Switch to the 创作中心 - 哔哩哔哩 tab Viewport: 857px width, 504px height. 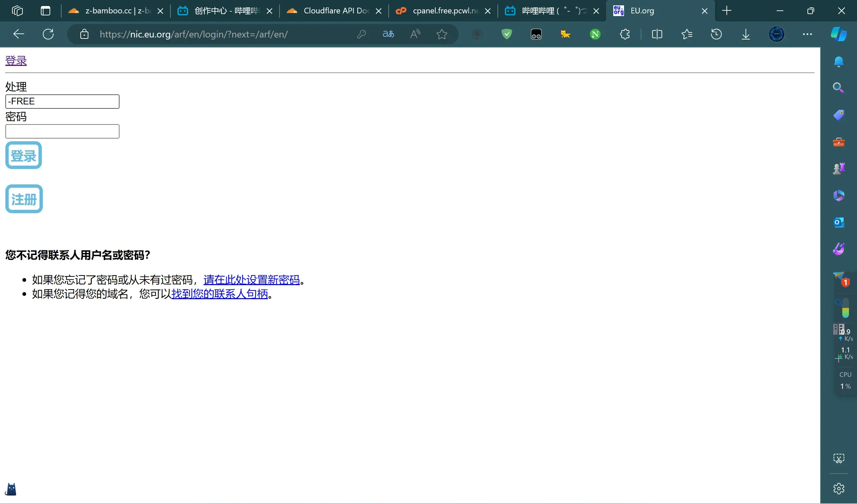pos(224,11)
